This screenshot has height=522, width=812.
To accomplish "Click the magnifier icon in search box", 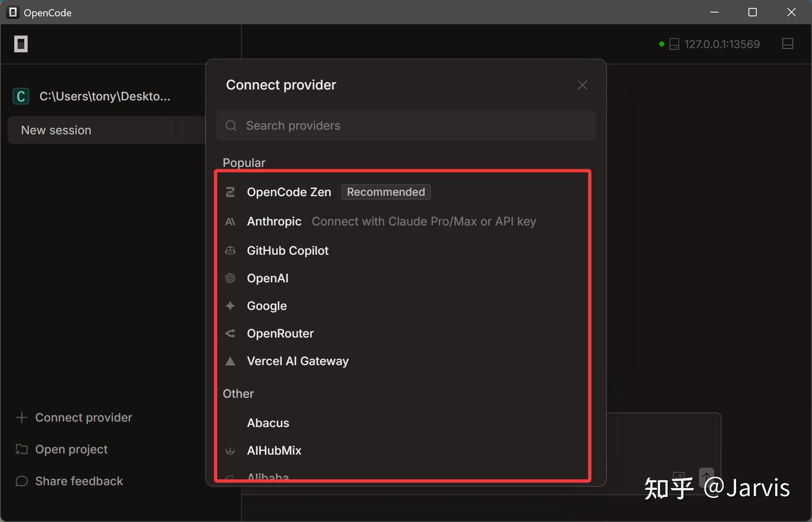I will [231, 126].
